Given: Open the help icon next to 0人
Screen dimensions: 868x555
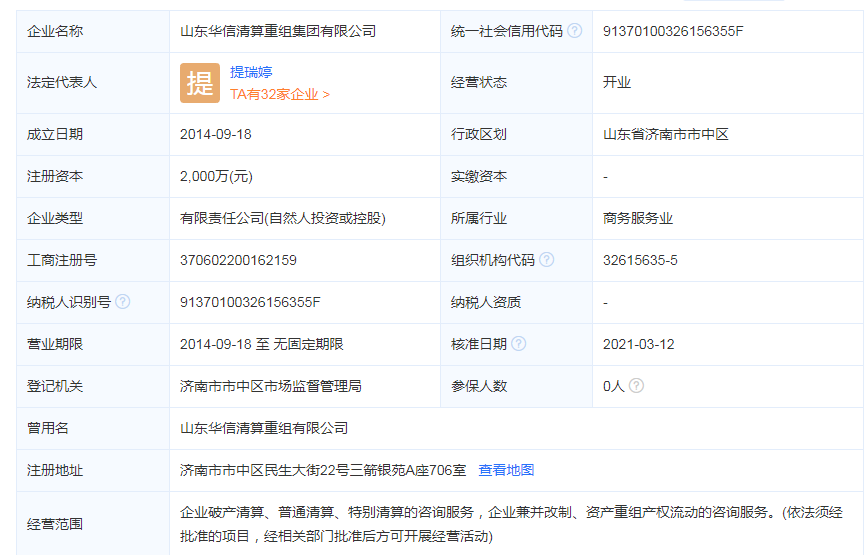Looking at the screenshot, I should pos(637,386).
